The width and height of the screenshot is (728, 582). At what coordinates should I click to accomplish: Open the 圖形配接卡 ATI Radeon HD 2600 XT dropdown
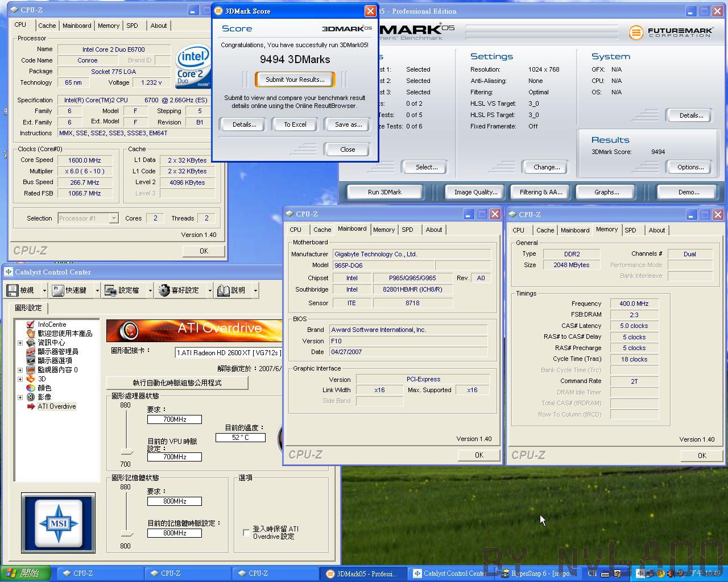click(228, 353)
